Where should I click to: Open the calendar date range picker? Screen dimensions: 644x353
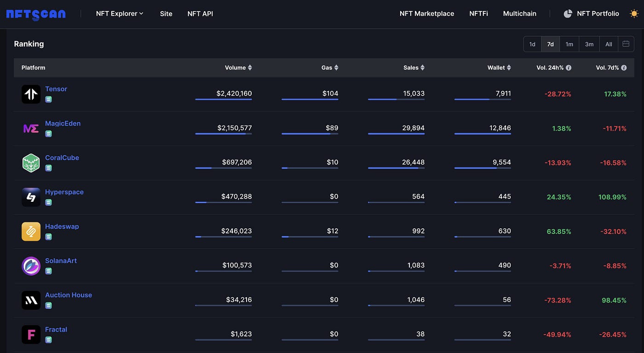(626, 44)
